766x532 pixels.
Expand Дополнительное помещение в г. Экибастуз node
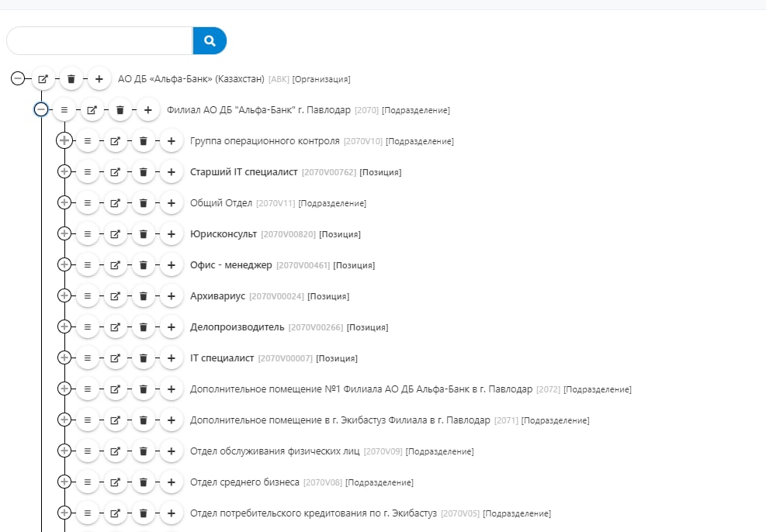(x=64, y=420)
